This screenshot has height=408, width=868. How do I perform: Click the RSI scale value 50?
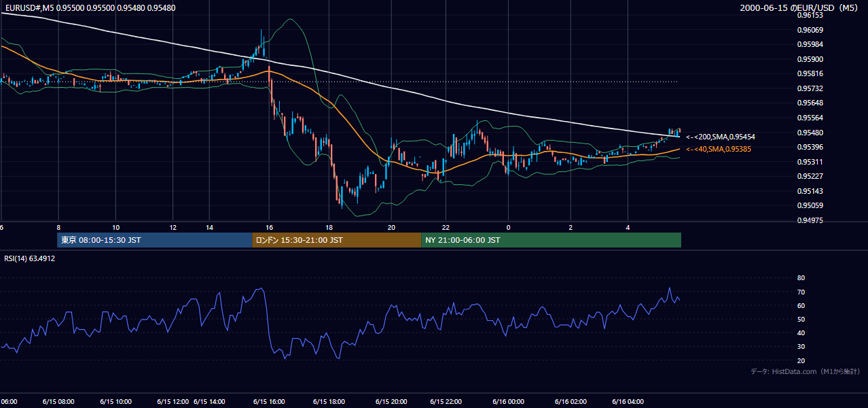(801, 319)
